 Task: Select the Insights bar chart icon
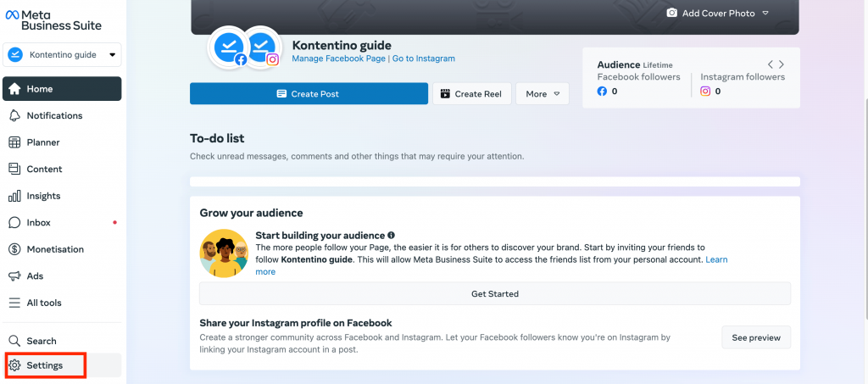point(14,196)
